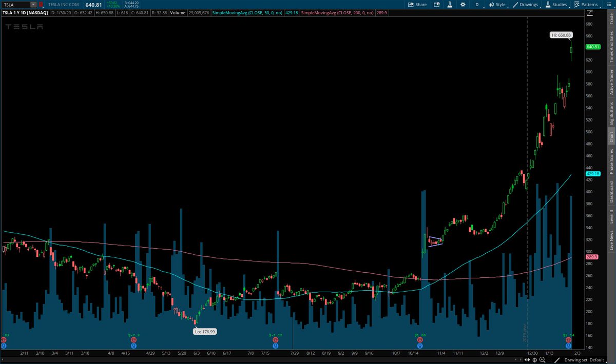The width and height of the screenshot is (616, 364).
Task: Open the Active Trader side tab
Action: coord(611,82)
